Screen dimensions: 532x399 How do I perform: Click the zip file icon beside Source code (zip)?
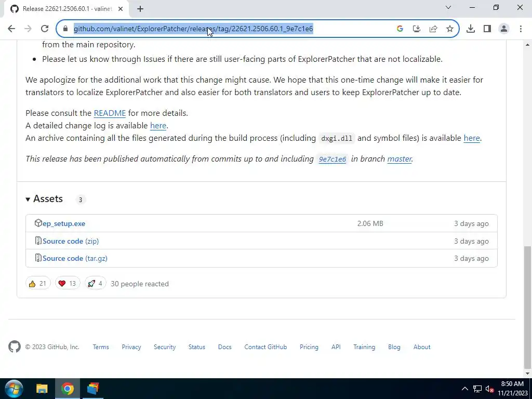38,241
